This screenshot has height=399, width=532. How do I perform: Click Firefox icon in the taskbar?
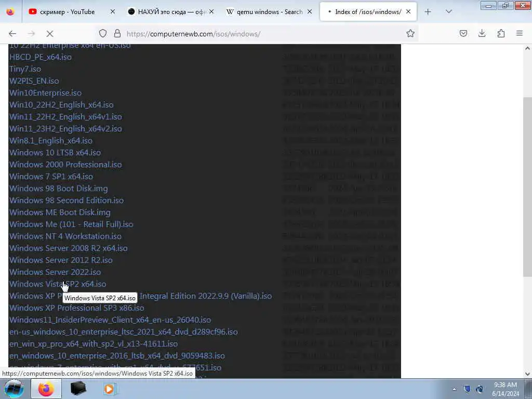[x=46, y=389]
